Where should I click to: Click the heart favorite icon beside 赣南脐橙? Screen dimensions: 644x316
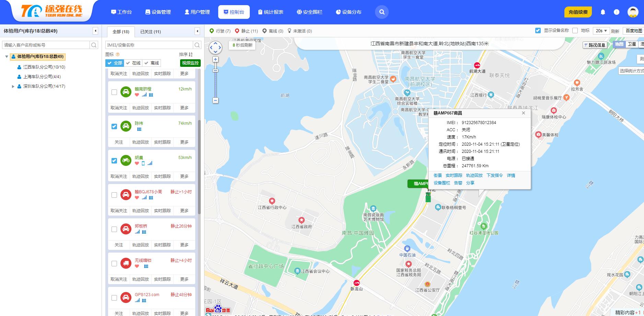point(136,95)
